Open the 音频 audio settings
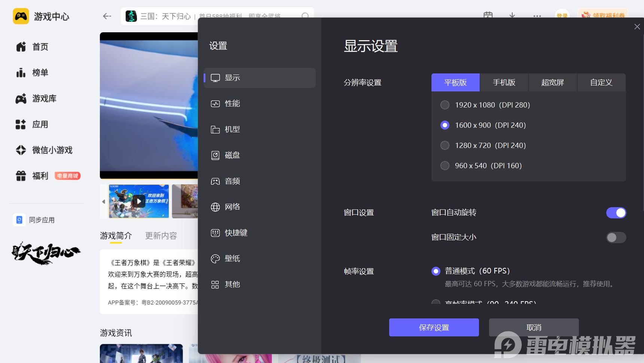This screenshot has width=644, height=363. coord(232,181)
